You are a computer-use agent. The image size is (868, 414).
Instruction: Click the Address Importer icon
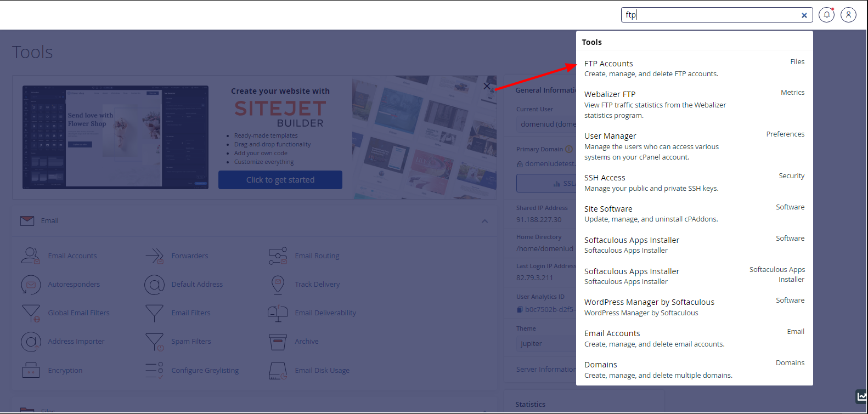pos(31,342)
